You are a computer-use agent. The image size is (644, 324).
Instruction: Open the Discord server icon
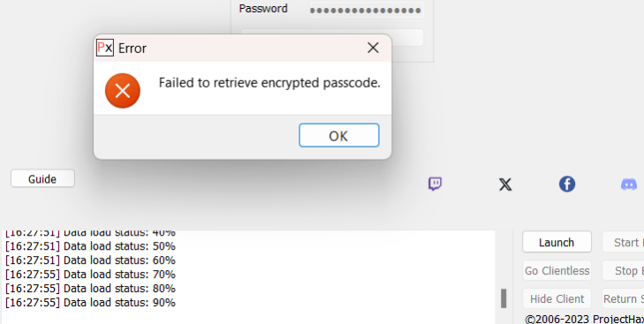click(x=629, y=184)
